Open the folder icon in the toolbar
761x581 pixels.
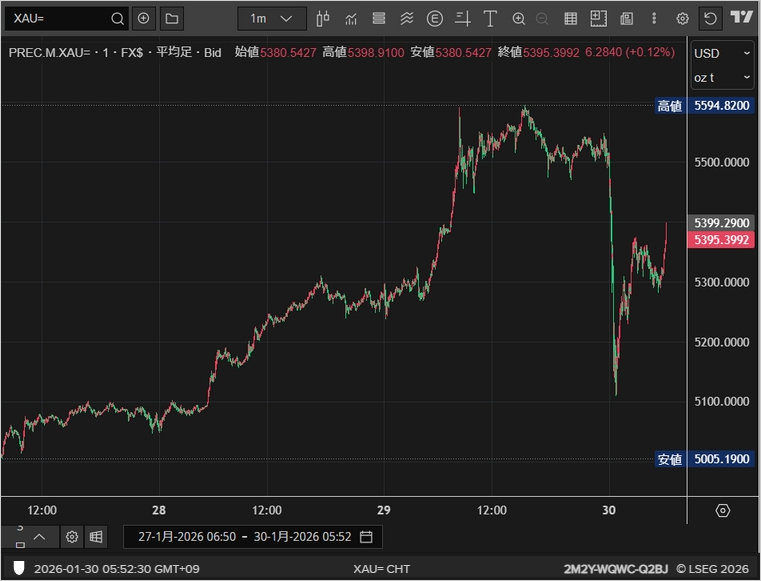click(171, 18)
